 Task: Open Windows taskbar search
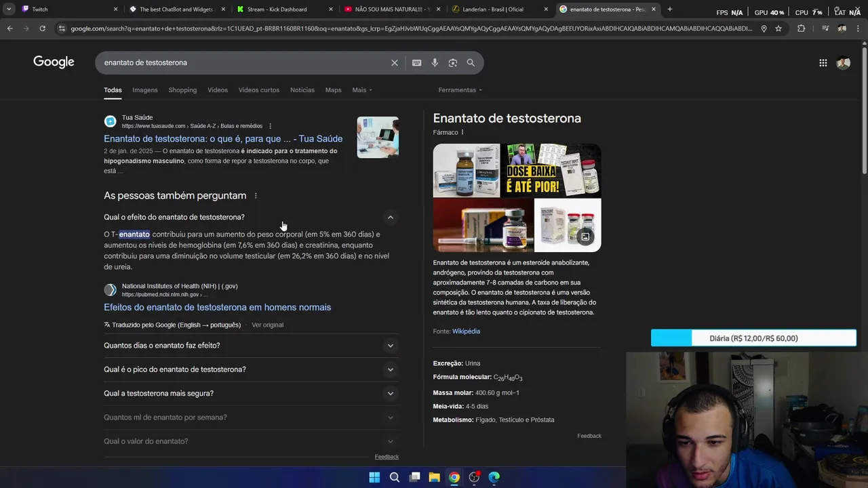[394, 477]
